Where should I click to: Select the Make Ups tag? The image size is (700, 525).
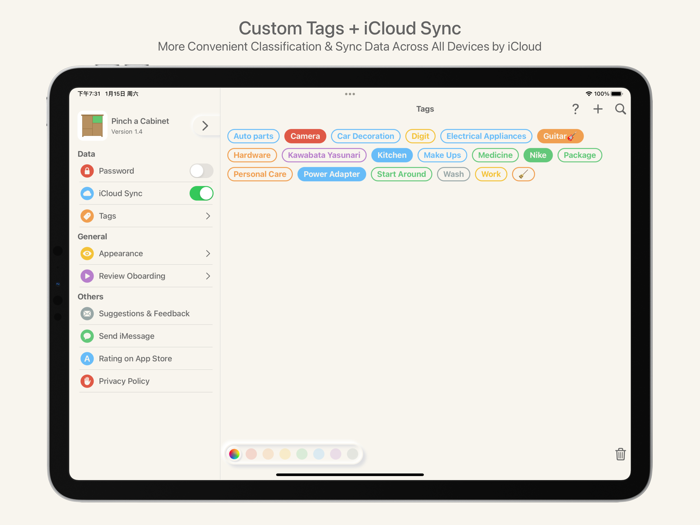click(442, 155)
